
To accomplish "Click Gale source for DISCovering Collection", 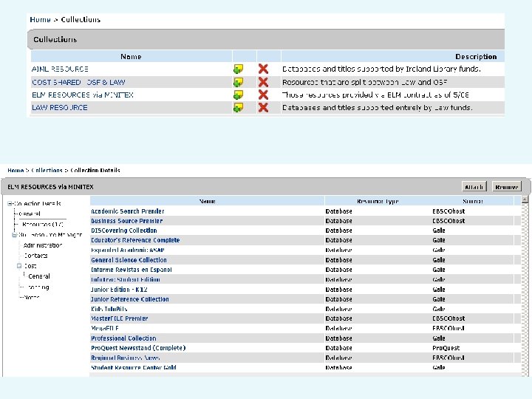I will point(439,231).
